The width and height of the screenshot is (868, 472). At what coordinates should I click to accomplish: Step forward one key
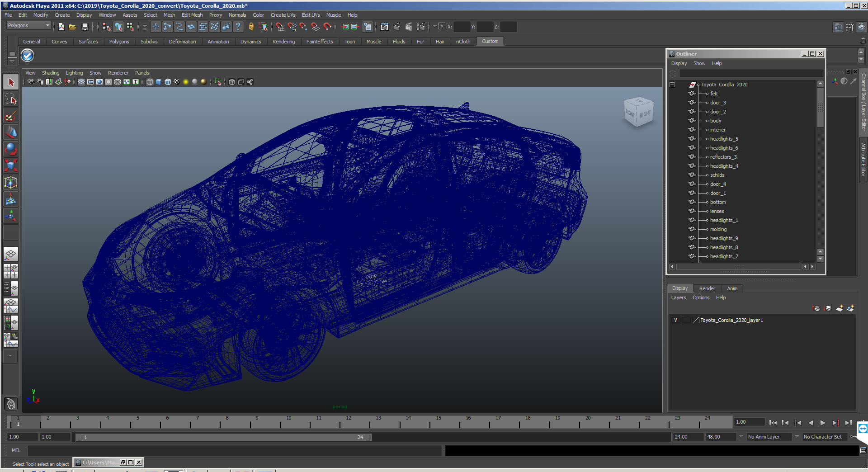point(835,423)
